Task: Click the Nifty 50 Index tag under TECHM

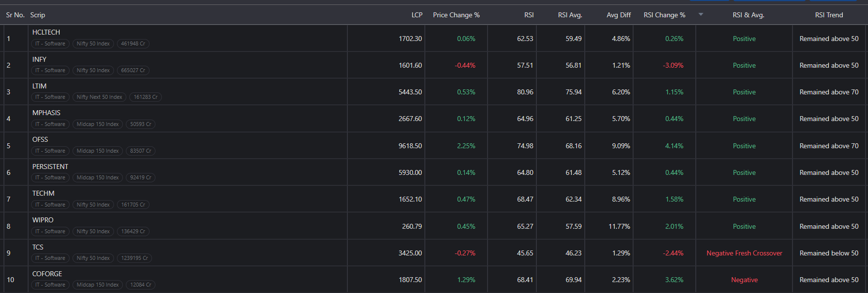Action: (x=93, y=205)
